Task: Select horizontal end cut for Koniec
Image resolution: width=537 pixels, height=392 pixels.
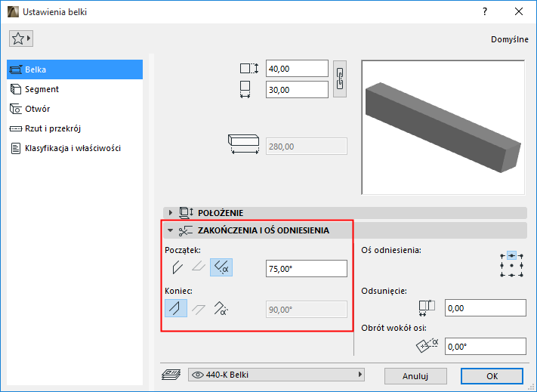Action: [x=199, y=309]
